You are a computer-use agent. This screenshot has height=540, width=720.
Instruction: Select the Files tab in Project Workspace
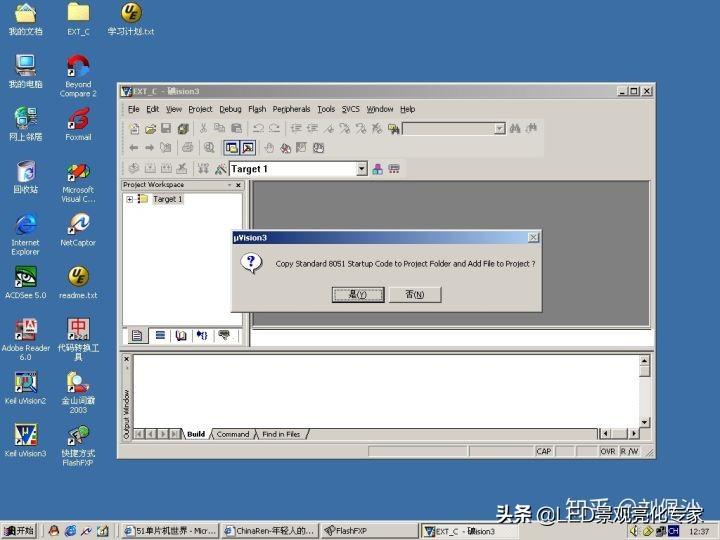137,336
